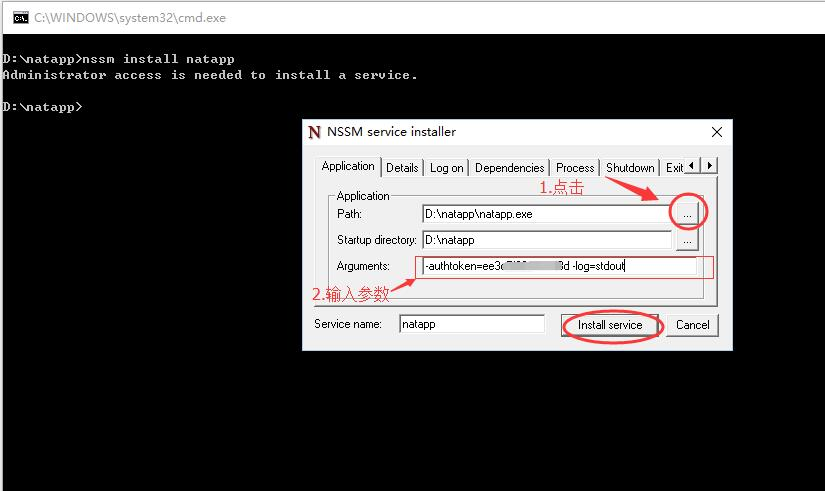This screenshot has height=491, width=825.
Task: Click the "Administrator access is needed" message
Action: click(x=210, y=75)
